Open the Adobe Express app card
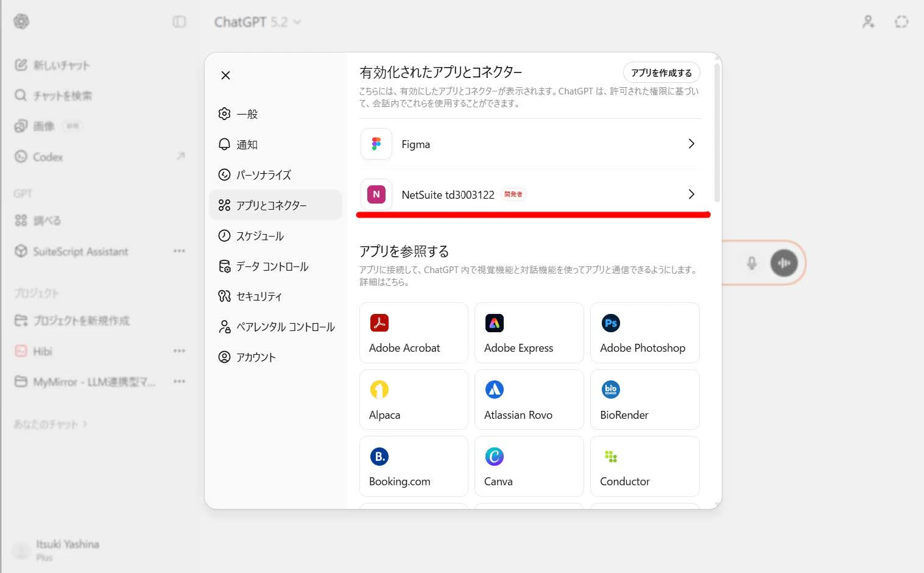The width and height of the screenshot is (924, 573). coord(529,333)
